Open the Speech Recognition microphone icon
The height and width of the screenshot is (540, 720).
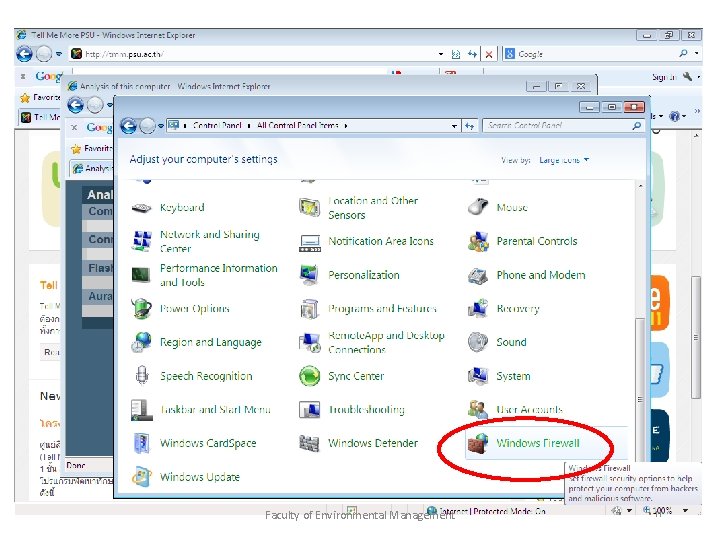tap(141, 376)
